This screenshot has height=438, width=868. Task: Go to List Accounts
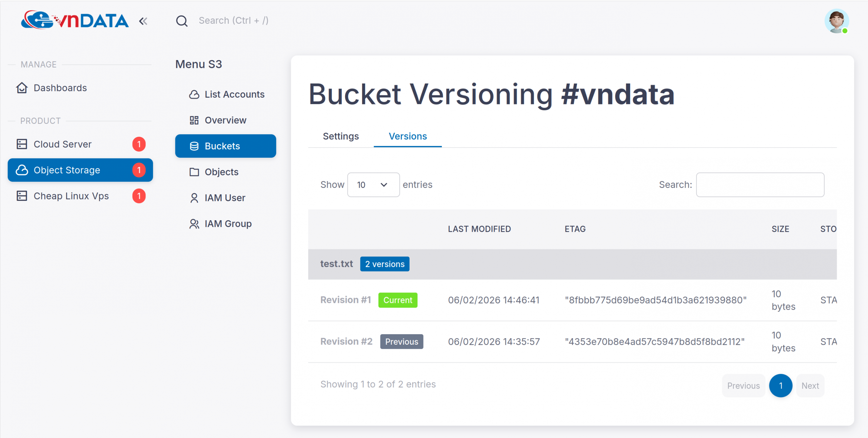[234, 94]
